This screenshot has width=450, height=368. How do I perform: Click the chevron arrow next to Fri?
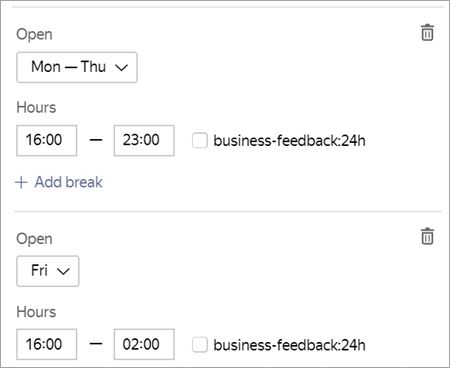coord(63,271)
